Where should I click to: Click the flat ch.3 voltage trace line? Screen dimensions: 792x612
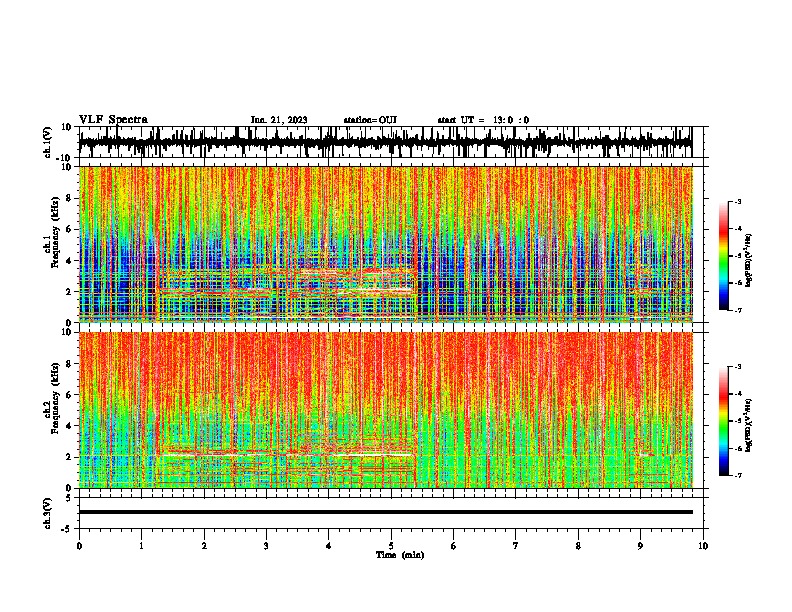pos(386,512)
